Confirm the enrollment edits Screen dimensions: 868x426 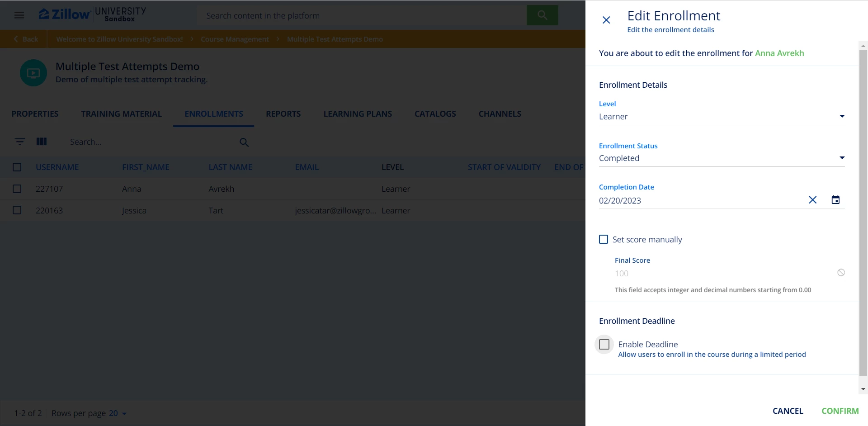click(x=840, y=411)
